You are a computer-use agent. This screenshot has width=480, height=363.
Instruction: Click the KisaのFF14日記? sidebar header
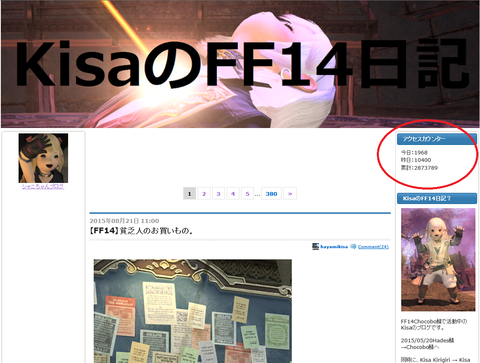pos(437,198)
